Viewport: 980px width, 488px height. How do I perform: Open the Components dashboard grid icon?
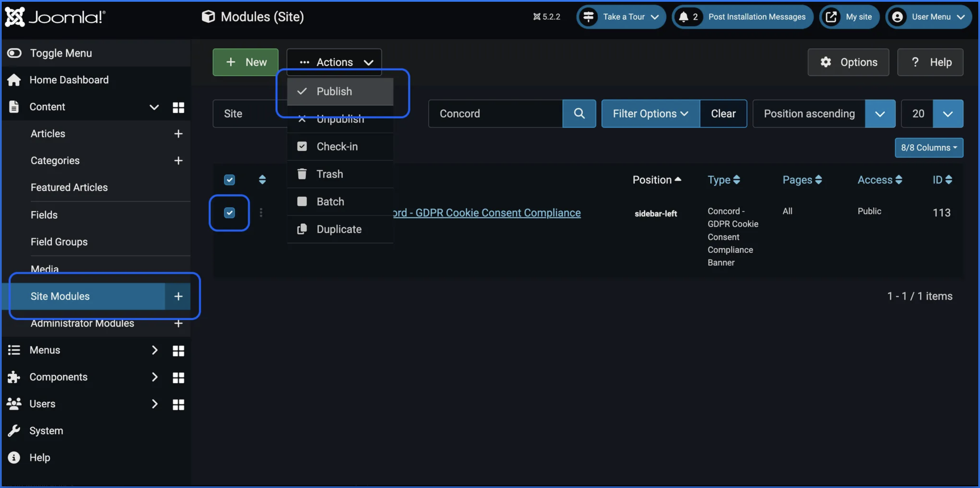click(x=179, y=378)
